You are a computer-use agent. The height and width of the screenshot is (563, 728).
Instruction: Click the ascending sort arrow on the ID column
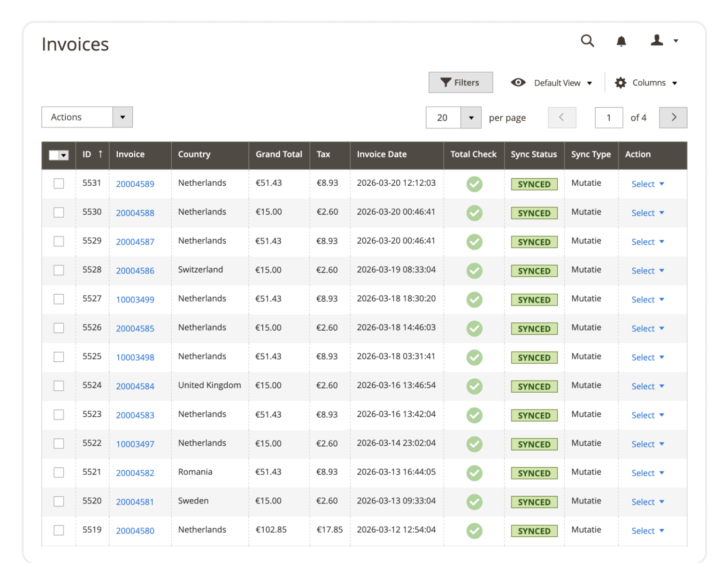coord(100,153)
